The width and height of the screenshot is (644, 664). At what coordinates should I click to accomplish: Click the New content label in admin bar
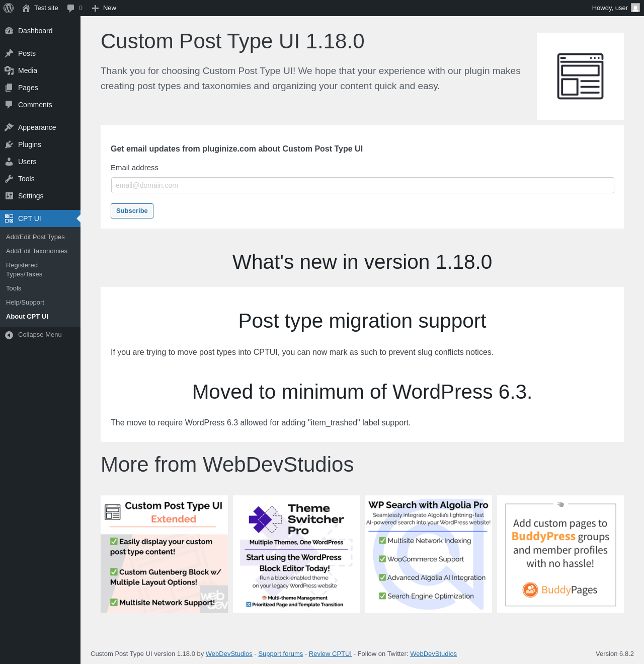[110, 8]
